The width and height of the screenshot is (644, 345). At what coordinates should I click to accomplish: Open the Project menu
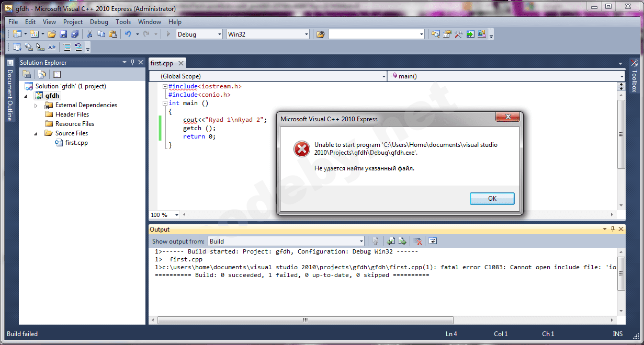(73, 22)
